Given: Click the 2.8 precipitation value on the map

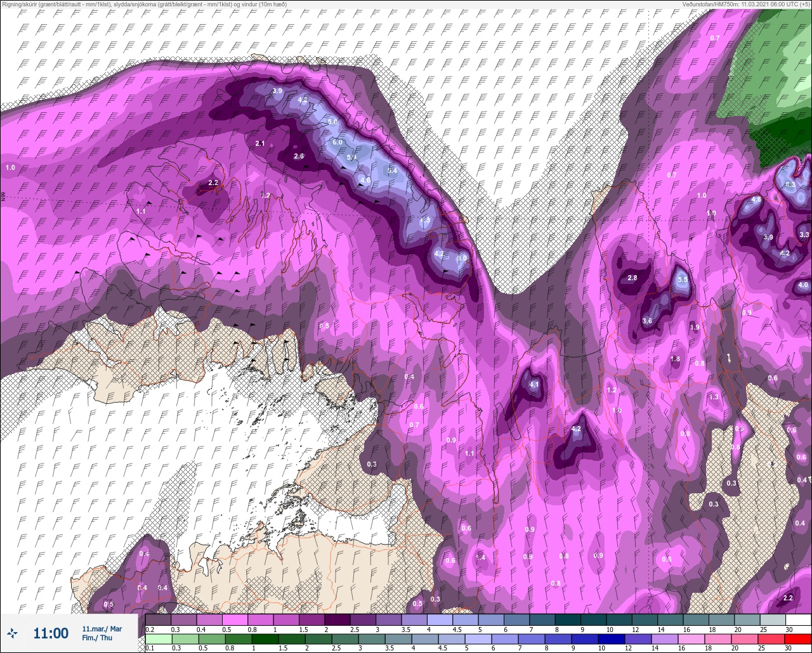Looking at the screenshot, I should (x=632, y=278).
